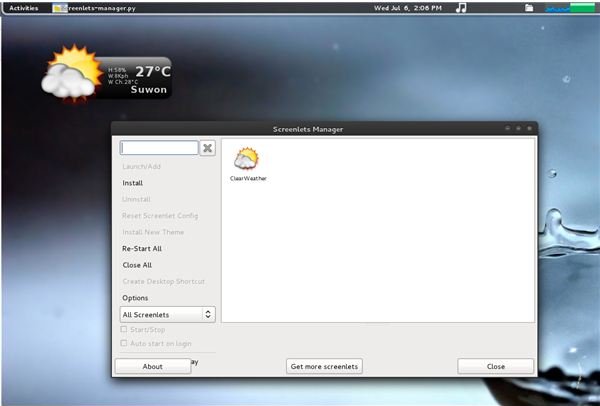Screen dimensions: 600x406
Task: Enable Auto start on login checkbox
Action: (x=124, y=343)
